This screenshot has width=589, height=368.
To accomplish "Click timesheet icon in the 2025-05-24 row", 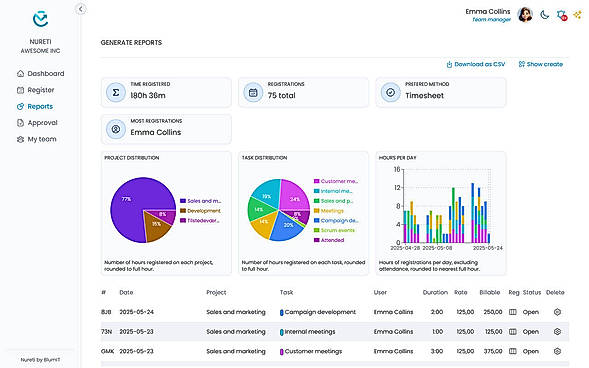I will click(x=513, y=312).
